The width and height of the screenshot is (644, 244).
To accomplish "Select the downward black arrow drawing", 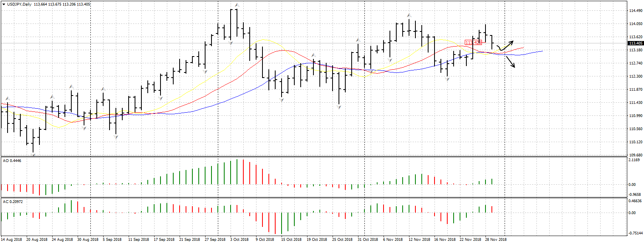I will [510, 62].
